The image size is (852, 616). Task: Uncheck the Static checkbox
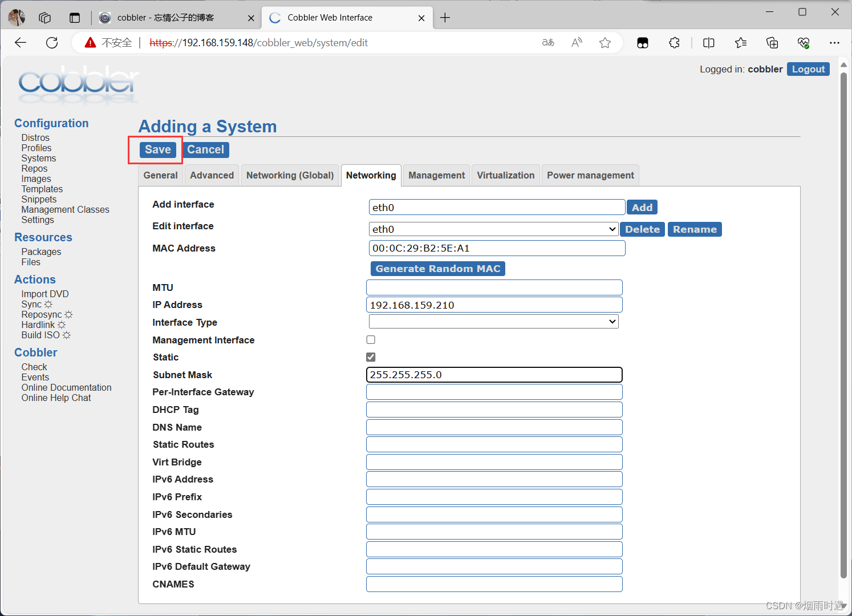[x=371, y=357]
